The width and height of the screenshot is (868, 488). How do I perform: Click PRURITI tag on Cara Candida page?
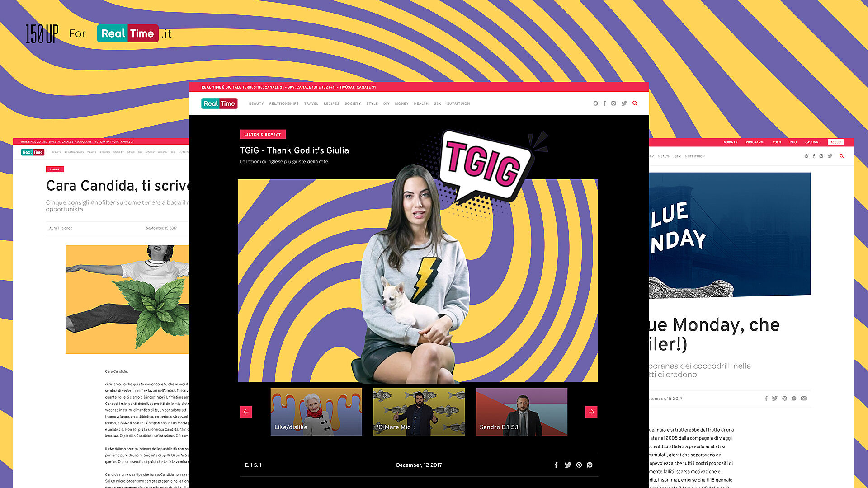[55, 169]
